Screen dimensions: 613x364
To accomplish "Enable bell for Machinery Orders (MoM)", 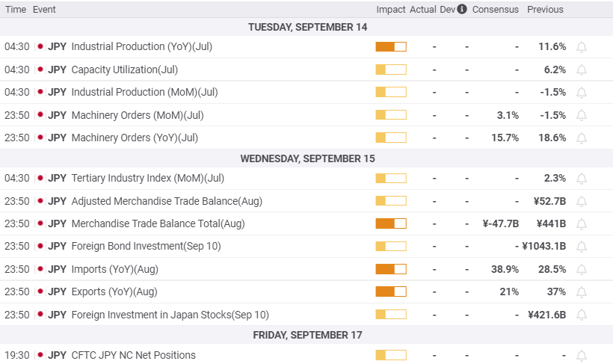I will [x=582, y=115].
